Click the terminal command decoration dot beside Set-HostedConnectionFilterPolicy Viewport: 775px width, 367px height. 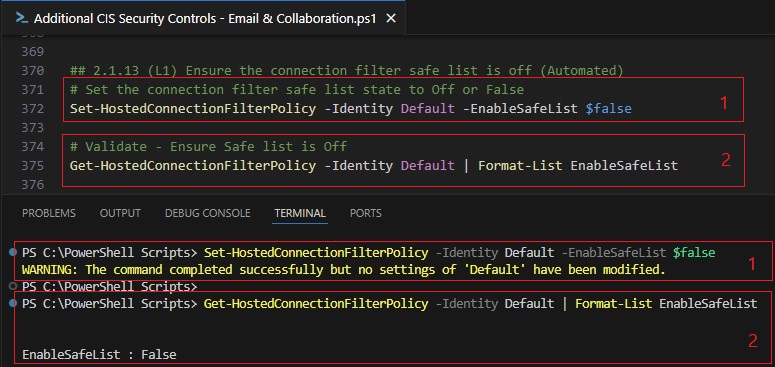tap(13, 252)
